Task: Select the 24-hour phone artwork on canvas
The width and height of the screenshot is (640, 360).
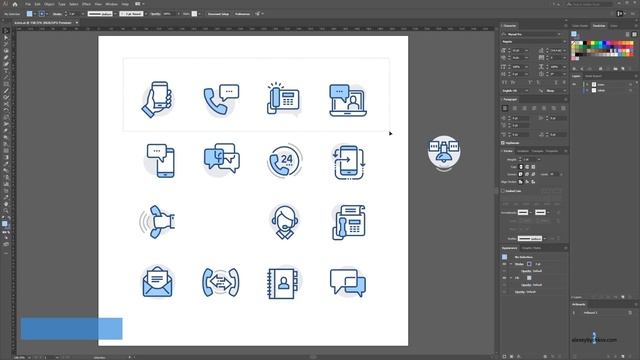Action: pyautogui.click(x=284, y=160)
